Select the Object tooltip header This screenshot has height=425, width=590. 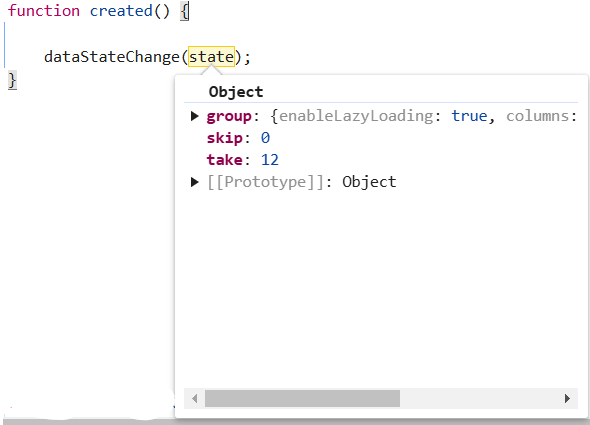coord(236,92)
